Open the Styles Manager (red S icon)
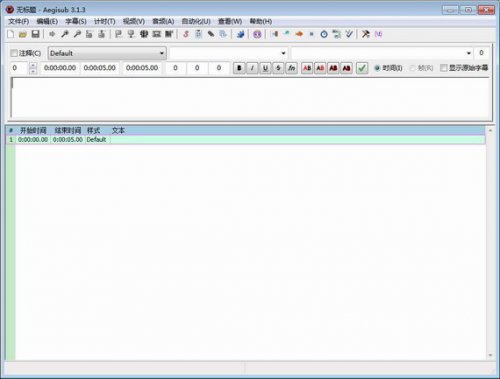The width and height of the screenshot is (500, 379). (186, 34)
